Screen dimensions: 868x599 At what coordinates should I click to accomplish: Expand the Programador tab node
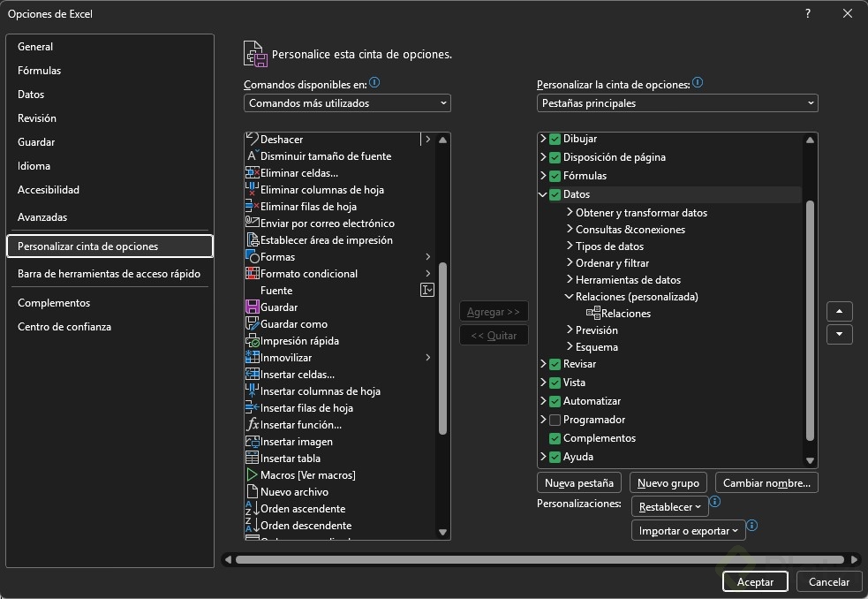[543, 420]
